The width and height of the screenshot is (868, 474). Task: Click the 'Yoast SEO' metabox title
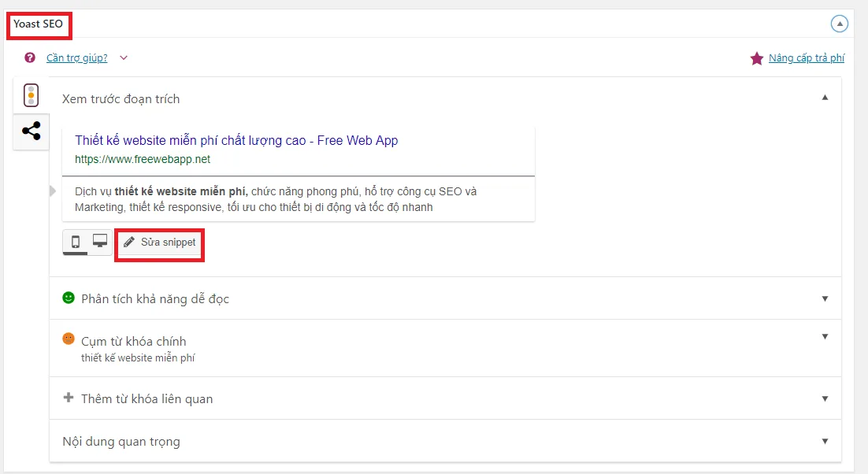tap(38, 24)
